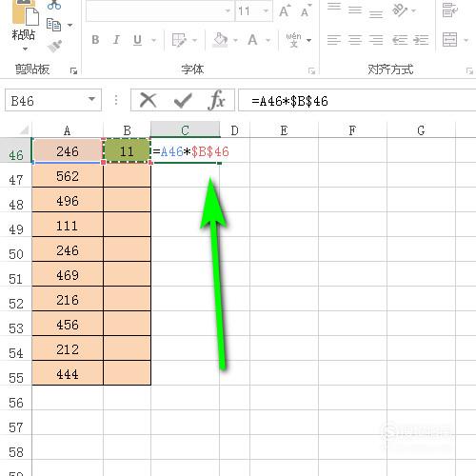Viewport: 476px width, 476px height.
Task: Select column B header
Action: pyautogui.click(x=127, y=130)
